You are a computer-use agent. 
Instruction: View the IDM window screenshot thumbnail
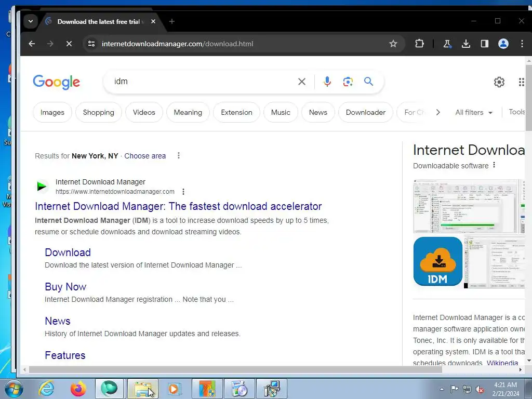[464, 206]
